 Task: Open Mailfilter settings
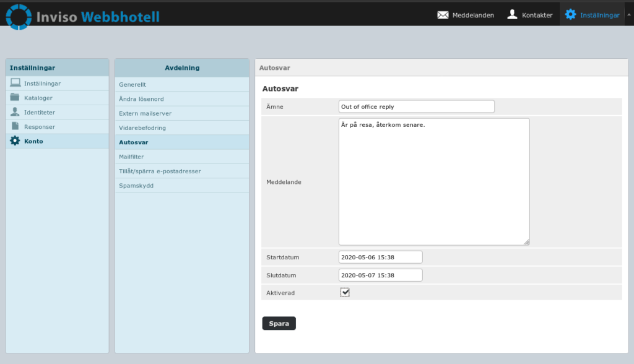pos(131,157)
